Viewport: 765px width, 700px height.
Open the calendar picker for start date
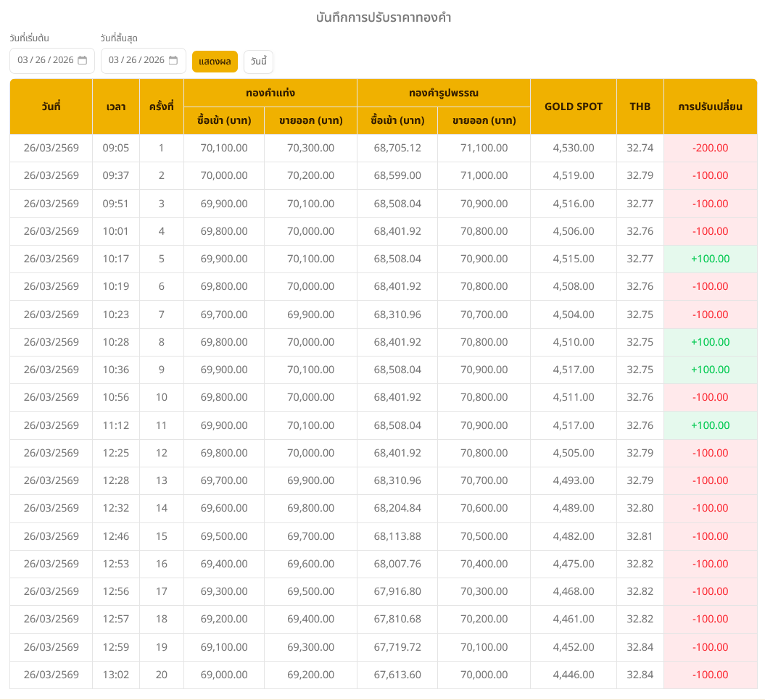pyautogui.click(x=83, y=60)
